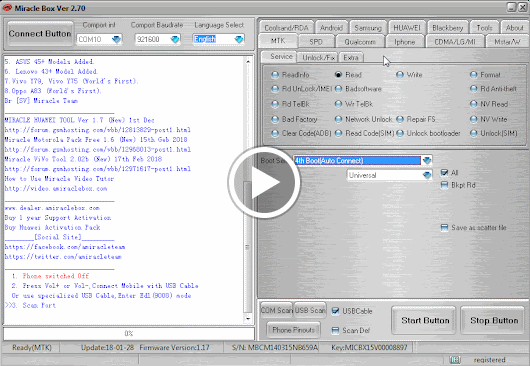Image resolution: width=530 pixels, height=366 pixels.
Task: Switch to the Blackberry tab
Action: tap(448, 28)
